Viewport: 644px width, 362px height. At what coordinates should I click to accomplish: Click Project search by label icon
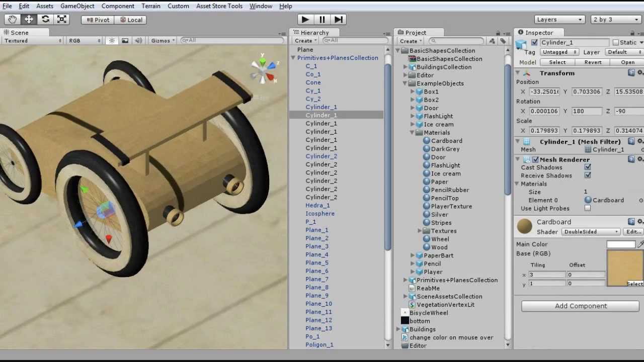[502, 41]
